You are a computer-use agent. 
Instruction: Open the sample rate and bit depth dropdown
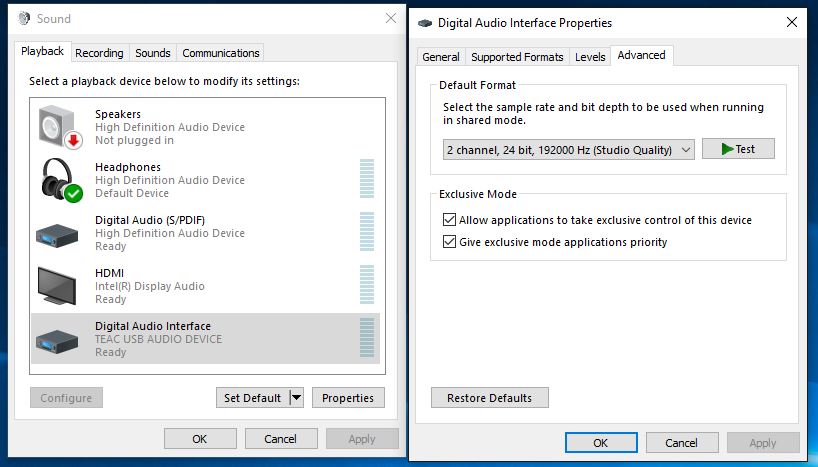(x=568, y=150)
